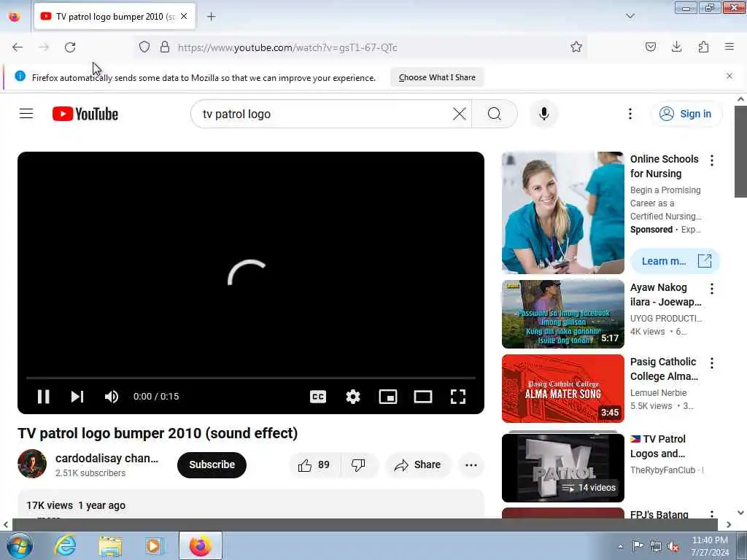Viewport: 747px width, 560px height.
Task: Enter full screen video mode
Action: 458,396
